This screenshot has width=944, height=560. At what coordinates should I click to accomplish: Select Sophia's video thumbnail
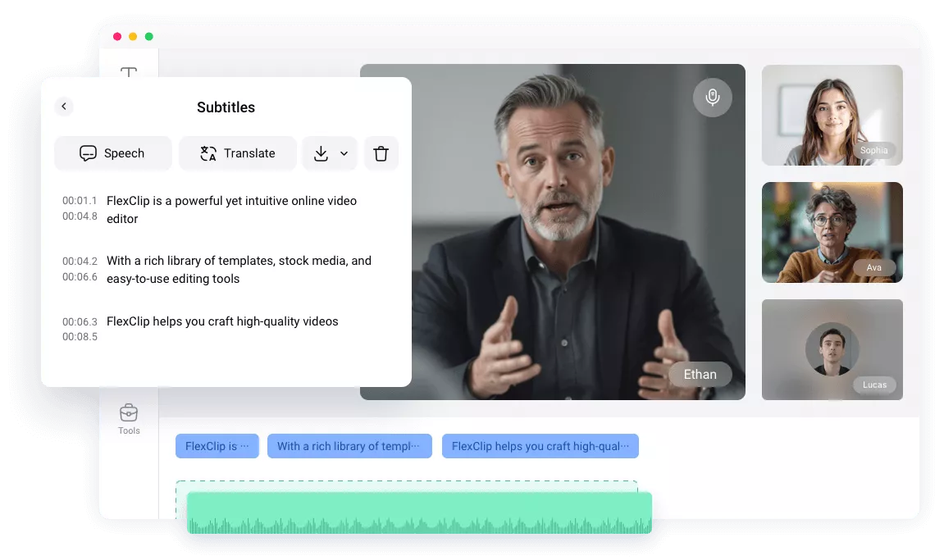click(x=832, y=115)
